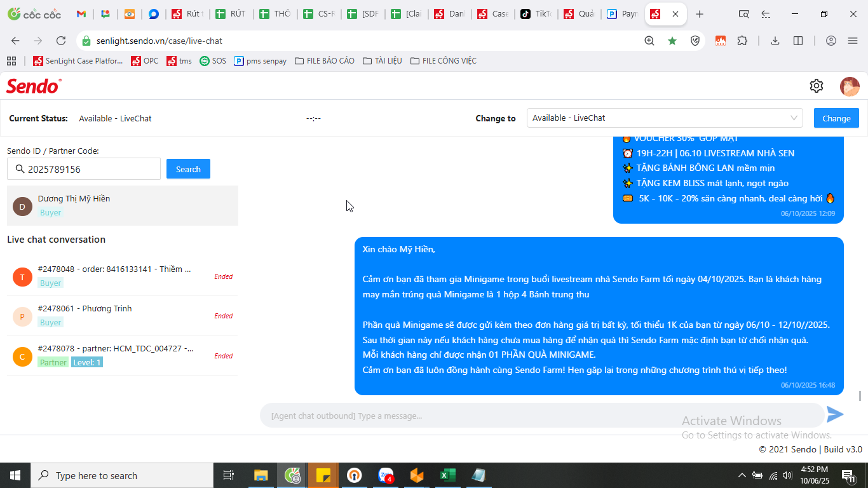868x488 pixels.
Task: Open the pms senpay bookmark
Action: pyautogui.click(x=261, y=61)
